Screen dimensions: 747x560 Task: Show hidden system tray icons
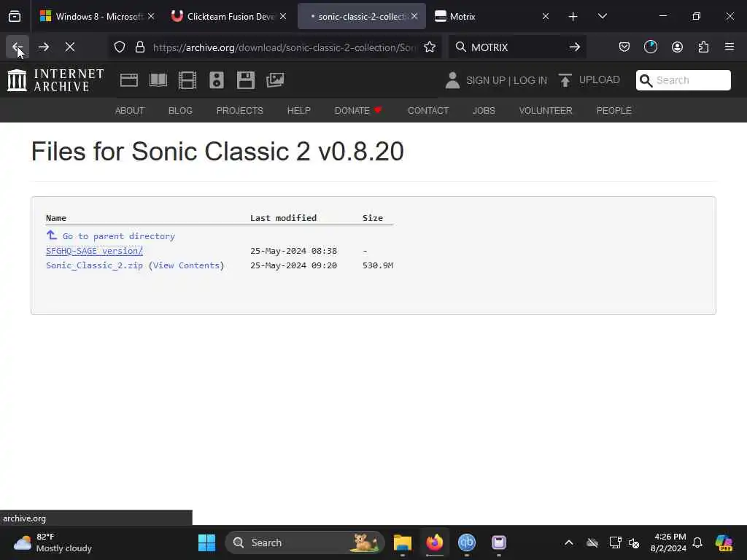tap(569, 542)
